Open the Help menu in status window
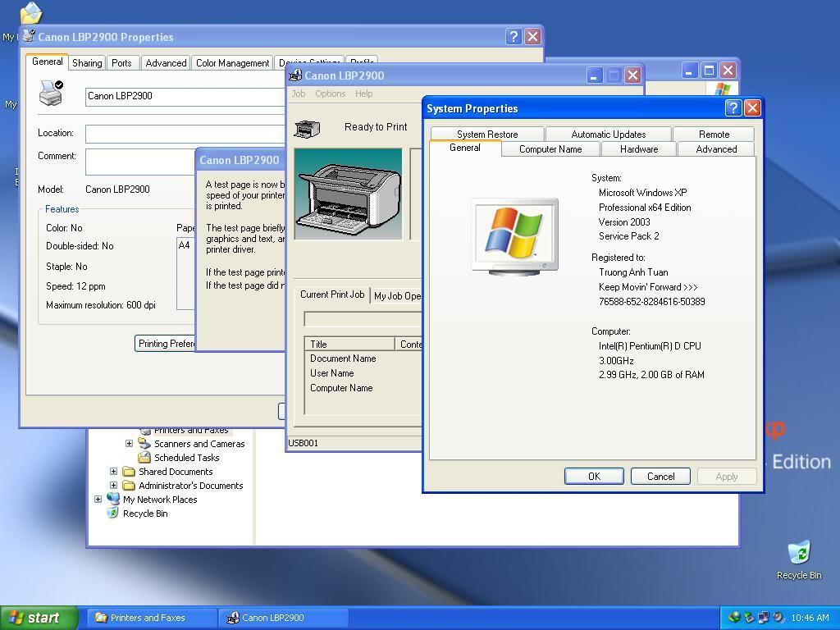This screenshot has height=630, width=840. click(363, 94)
